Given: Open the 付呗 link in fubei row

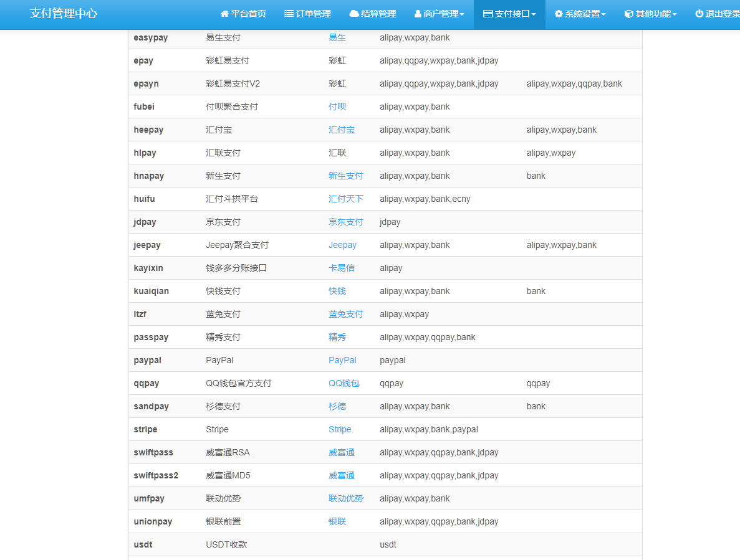Looking at the screenshot, I should pos(337,107).
